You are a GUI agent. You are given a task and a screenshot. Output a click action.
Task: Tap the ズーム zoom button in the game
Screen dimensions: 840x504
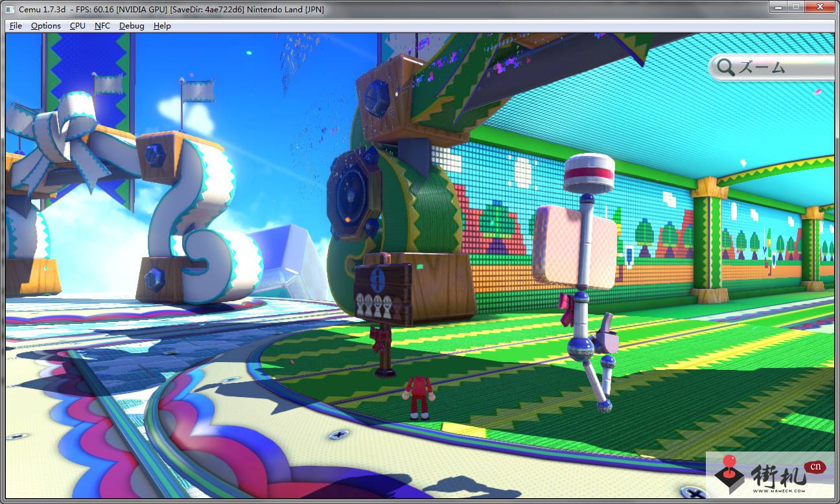tap(771, 67)
